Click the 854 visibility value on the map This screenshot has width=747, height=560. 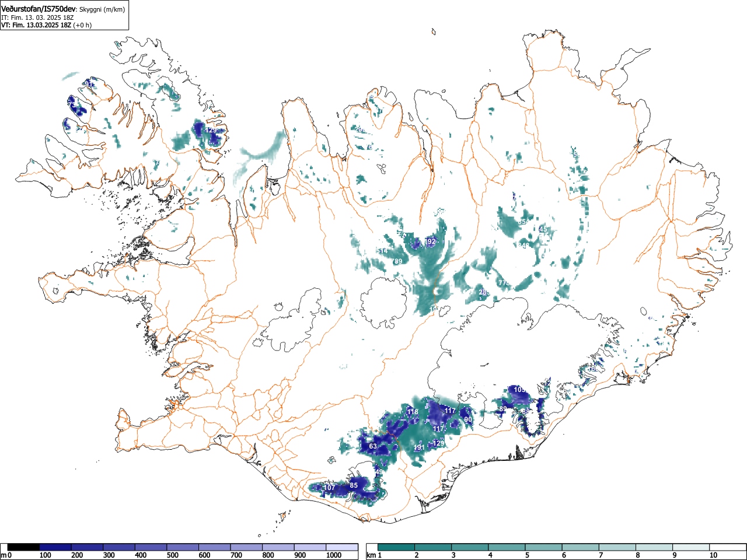[x=523, y=222]
